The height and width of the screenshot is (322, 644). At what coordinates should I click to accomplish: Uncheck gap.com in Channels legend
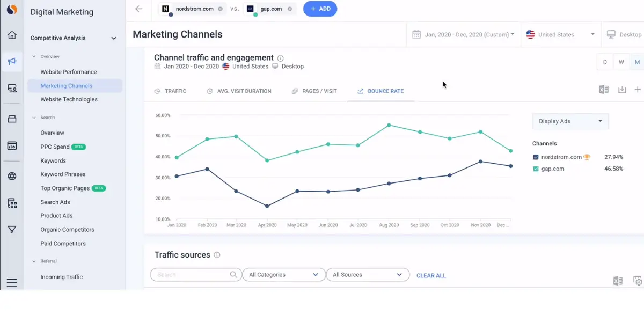[536, 169]
